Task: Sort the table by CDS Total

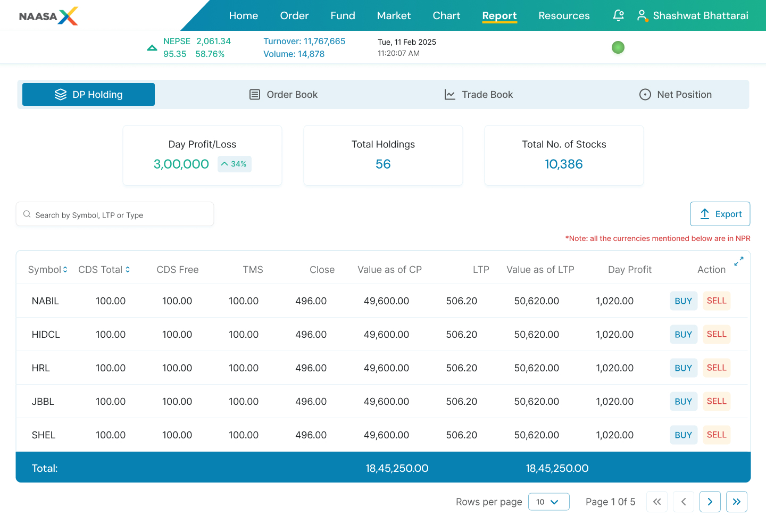Action: pos(128,270)
